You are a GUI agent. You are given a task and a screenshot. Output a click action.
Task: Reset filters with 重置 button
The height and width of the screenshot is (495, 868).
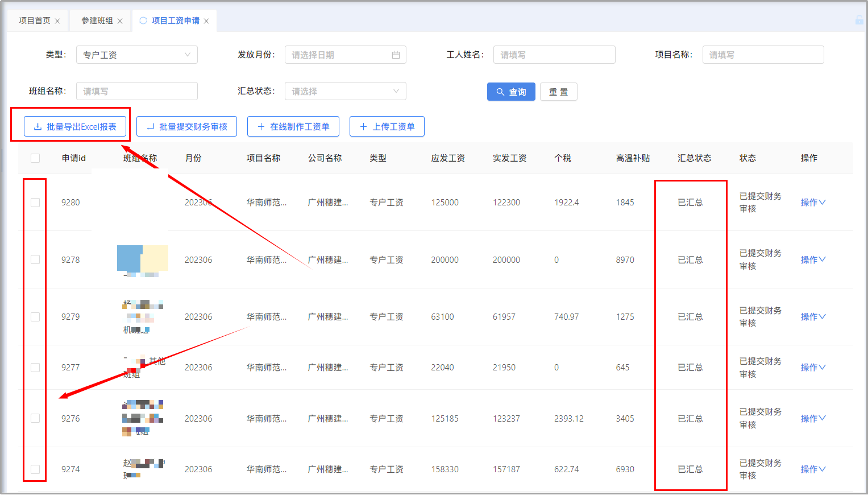[x=558, y=92]
